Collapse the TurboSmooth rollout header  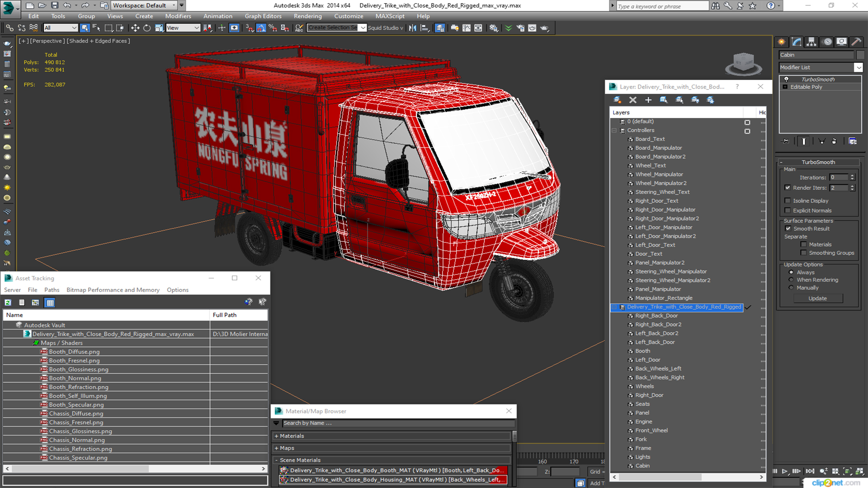click(x=818, y=162)
